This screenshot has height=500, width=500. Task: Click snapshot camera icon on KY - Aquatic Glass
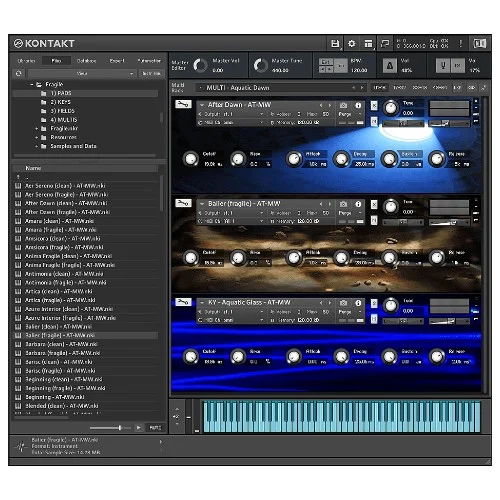[x=343, y=303]
